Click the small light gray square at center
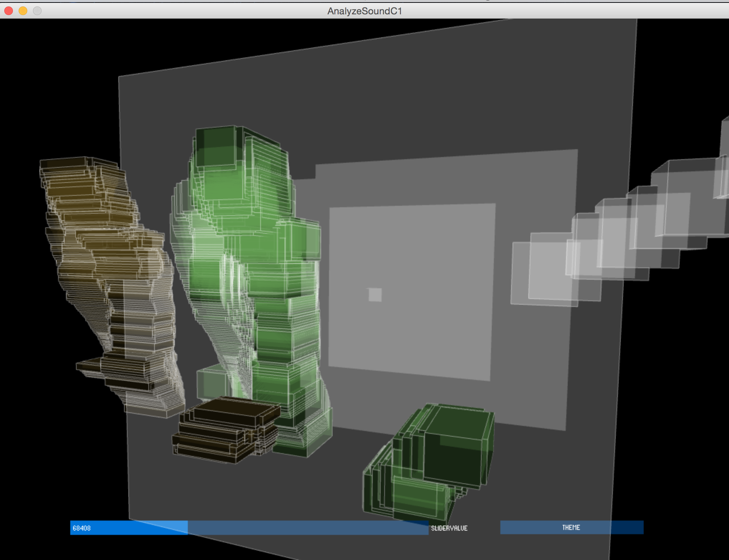The width and height of the screenshot is (729, 560). [375, 295]
